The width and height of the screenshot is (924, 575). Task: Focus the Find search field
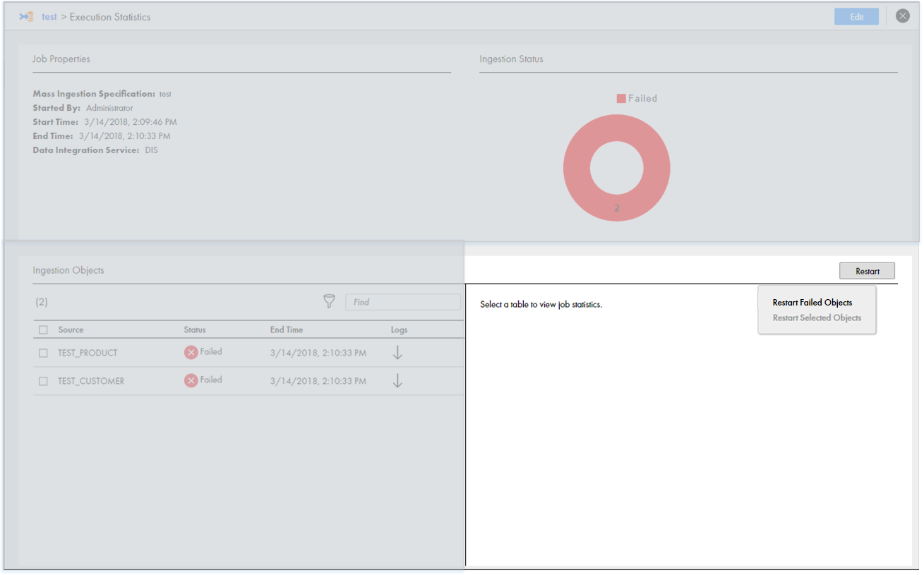click(403, 302)
